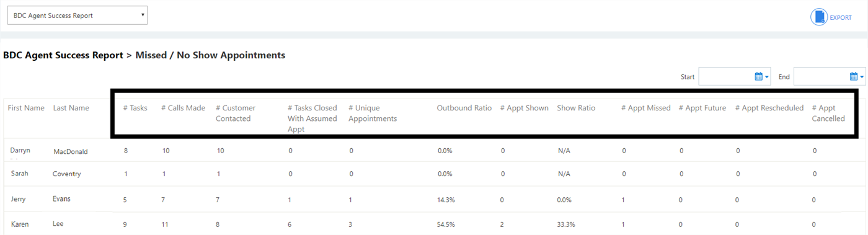Screen dimensions: 868x235
Task: Sort by the # Calls Made column
Action: 183,108
